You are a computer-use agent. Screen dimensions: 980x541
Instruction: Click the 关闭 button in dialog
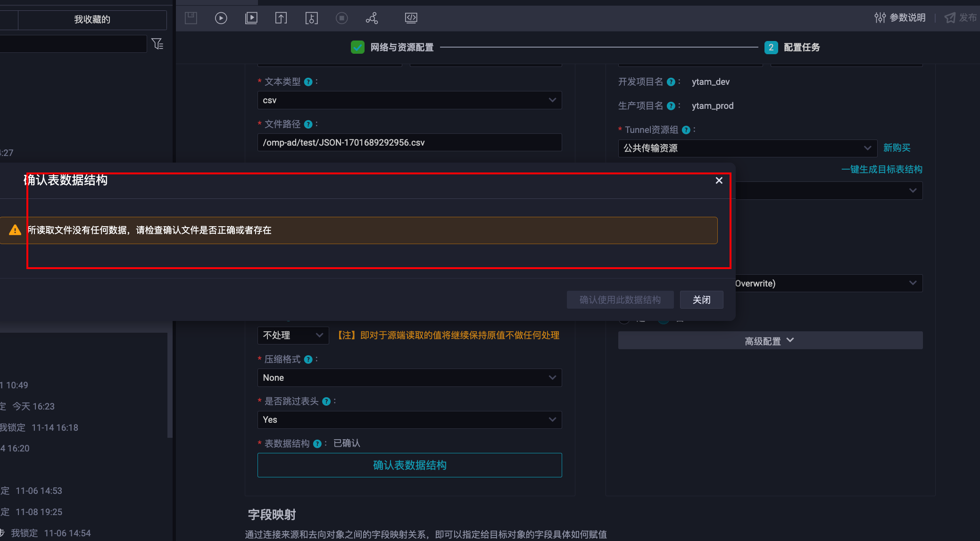pos(701,300)
